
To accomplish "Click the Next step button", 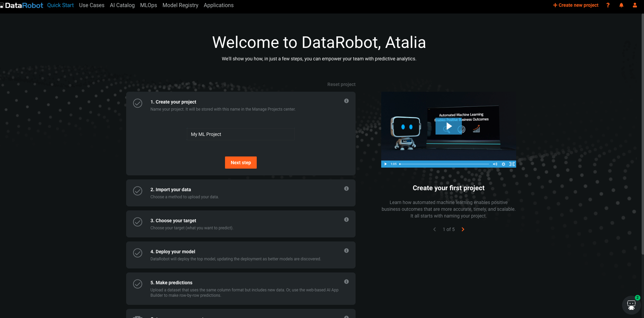I will pos(241,163).
